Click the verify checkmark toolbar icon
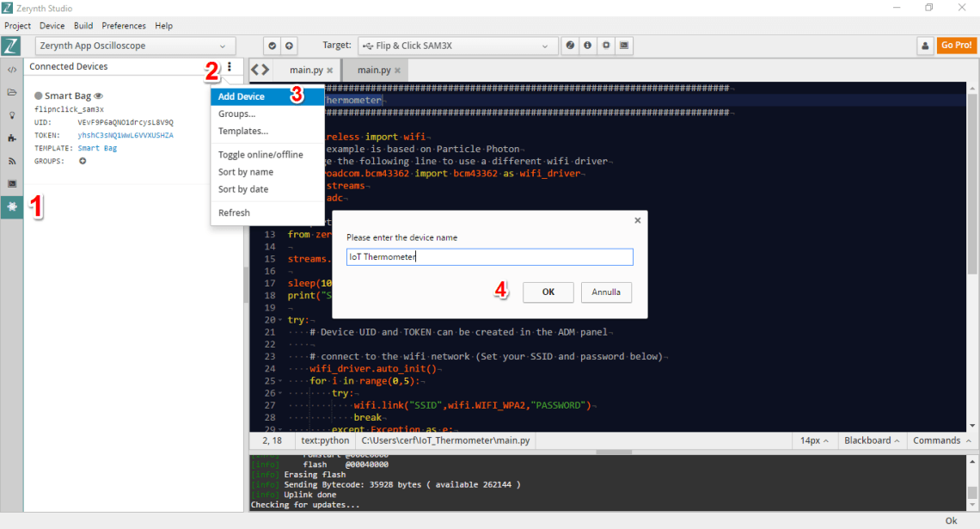The image size is (980, 529). pyautogui.click(x=272, y=46)
